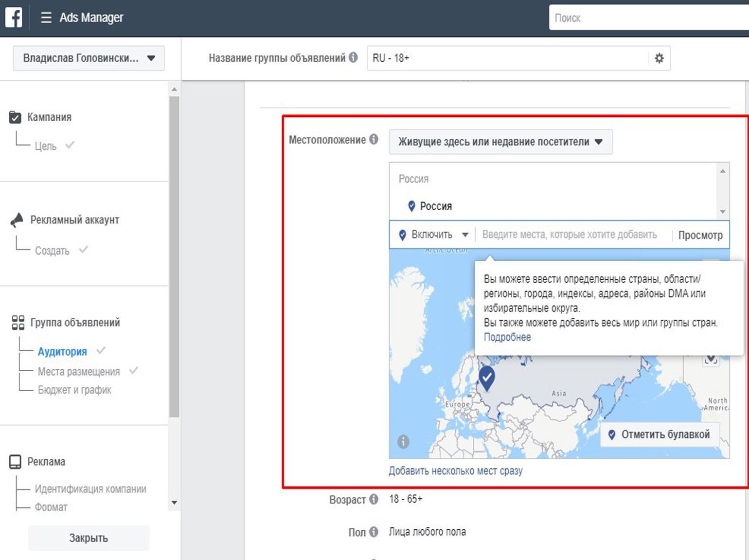
Task: Click the Россия location pin entry
Action: tap(430, 206)
